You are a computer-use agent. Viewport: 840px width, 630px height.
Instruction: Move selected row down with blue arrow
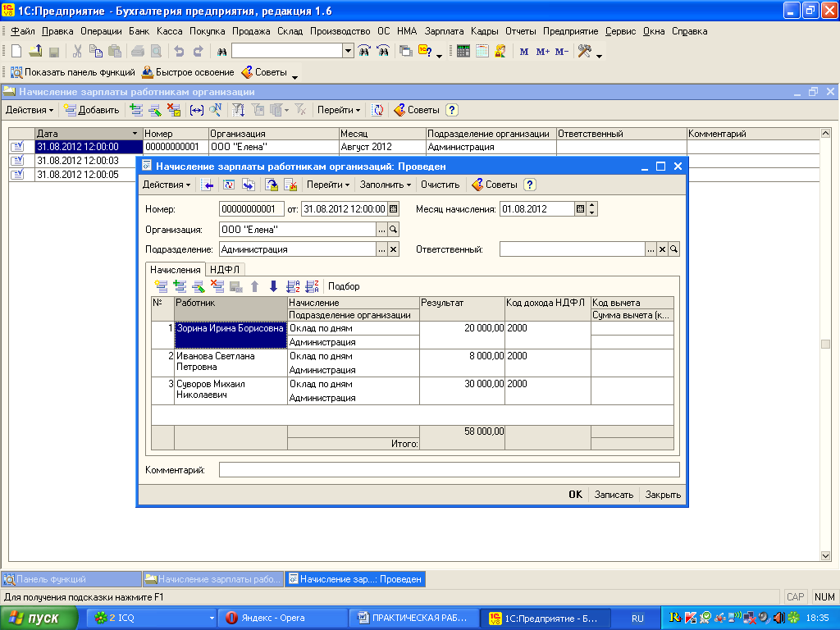coord(273,286)
